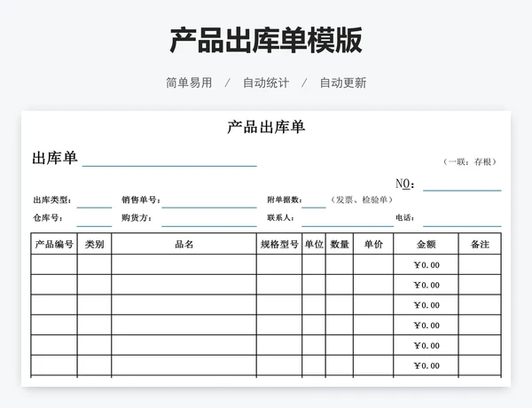Click the 附单据数: label
The height and width of the screenshot is (408, 532).
pos(285,200)
